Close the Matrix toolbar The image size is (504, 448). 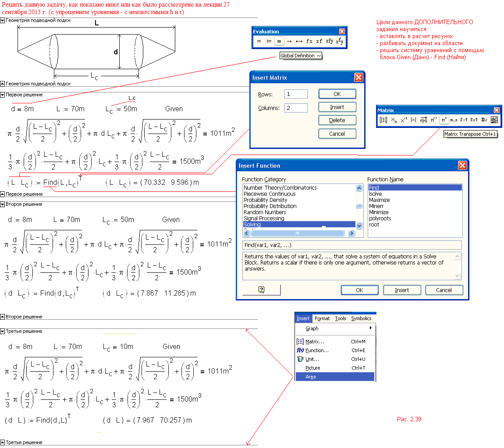click(497, 110)
